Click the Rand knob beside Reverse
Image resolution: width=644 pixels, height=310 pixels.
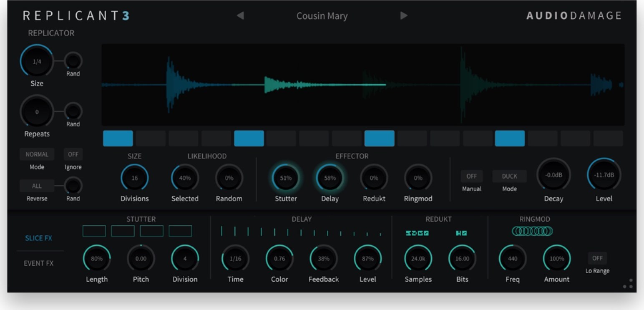pyautogui.click(x=73, y=186)
